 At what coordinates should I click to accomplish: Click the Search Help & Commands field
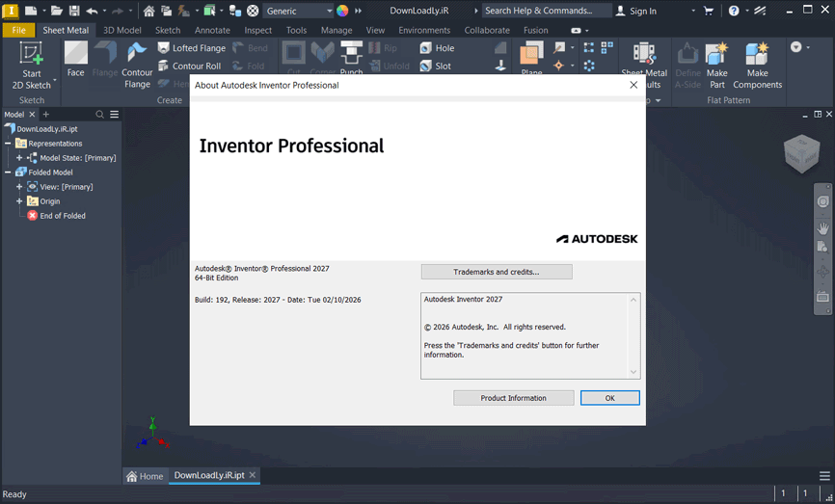click(x=547, y=11)
